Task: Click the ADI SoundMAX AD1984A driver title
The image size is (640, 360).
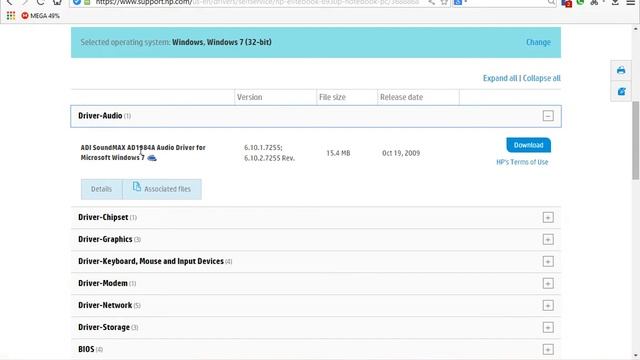Action: point(143,152)
